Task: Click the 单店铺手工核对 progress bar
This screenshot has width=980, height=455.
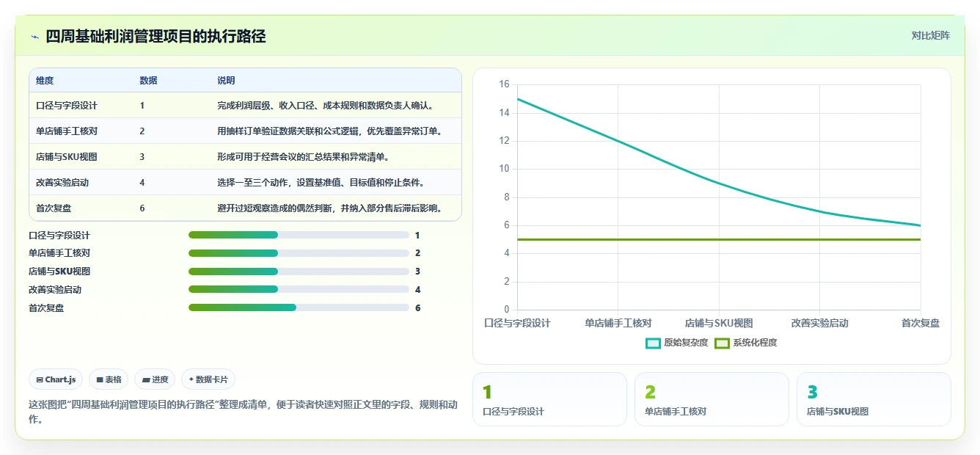Action: point(299,253)
